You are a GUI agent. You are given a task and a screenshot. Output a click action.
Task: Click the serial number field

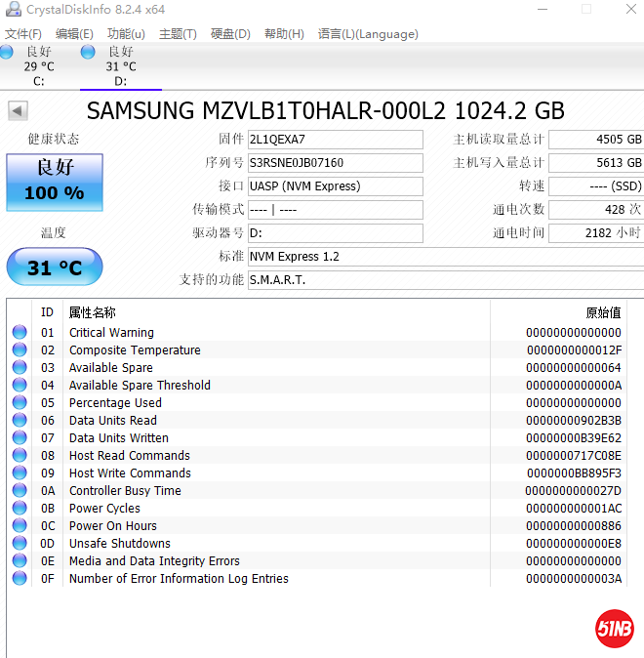[335, 163]
